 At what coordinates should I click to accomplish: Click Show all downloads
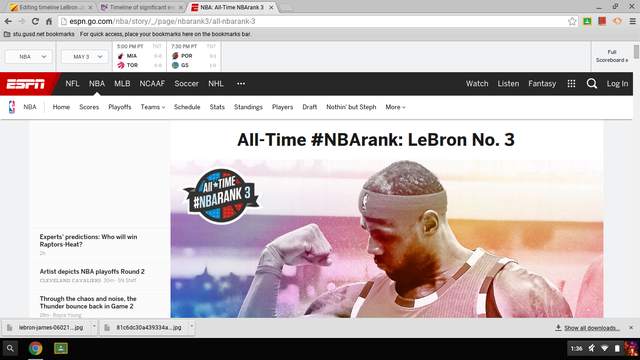tap(592, 328)
